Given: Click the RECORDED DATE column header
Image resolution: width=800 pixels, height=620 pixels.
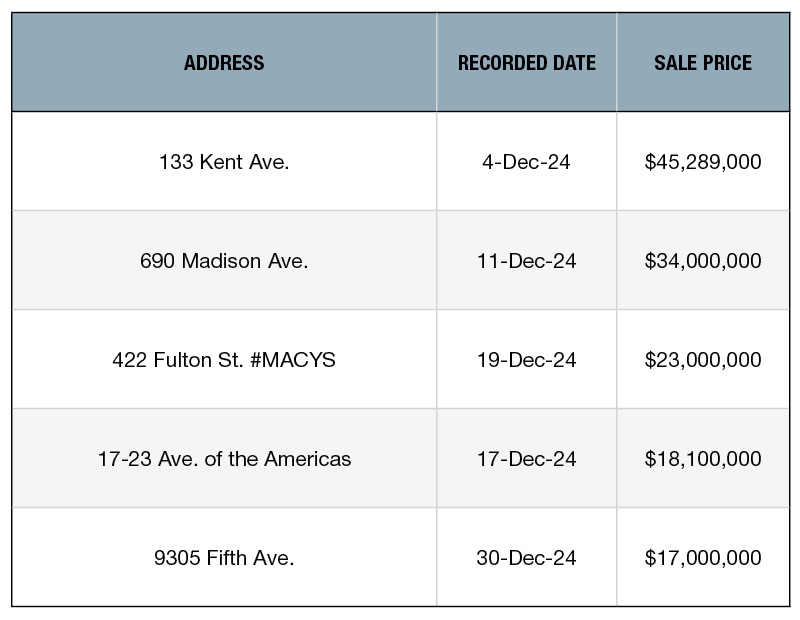Looking at the screenshot, I should pos(527,62).
